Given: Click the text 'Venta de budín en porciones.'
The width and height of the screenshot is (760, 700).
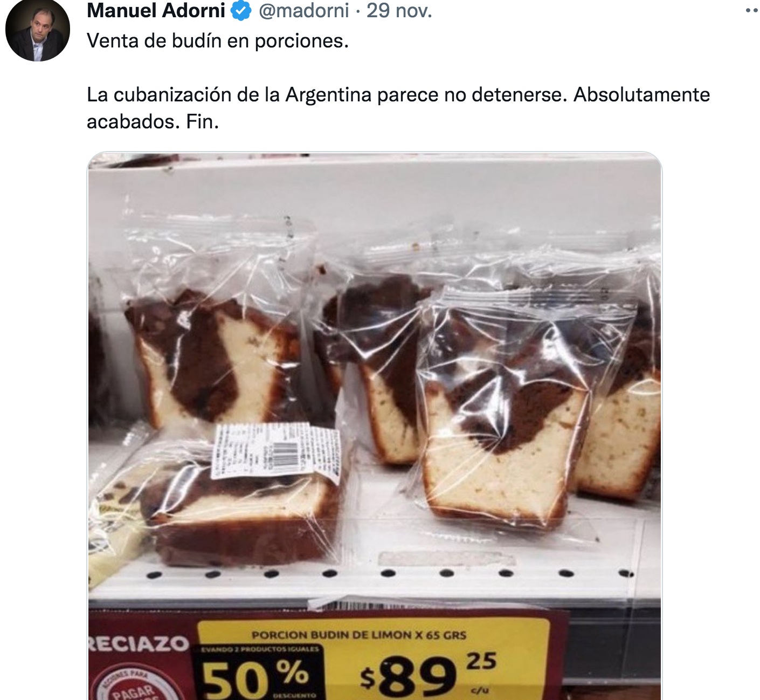Looking at the screenshot, I should pyautogui.click(x=218, y=41).
